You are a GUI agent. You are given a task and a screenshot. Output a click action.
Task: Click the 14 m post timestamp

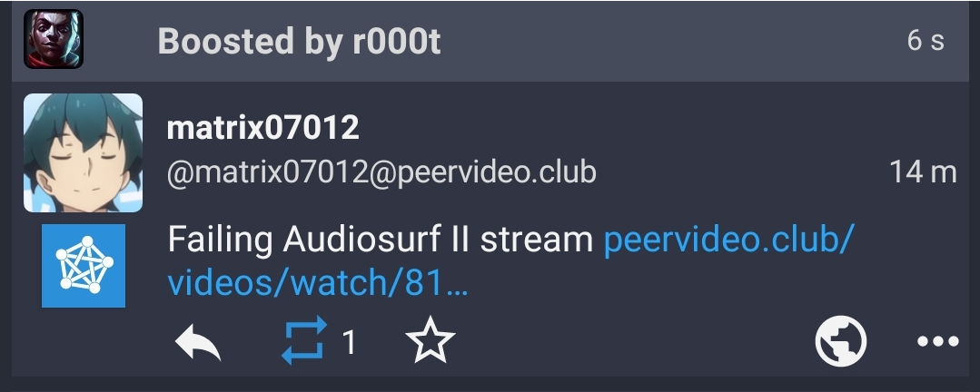[923, 171]
